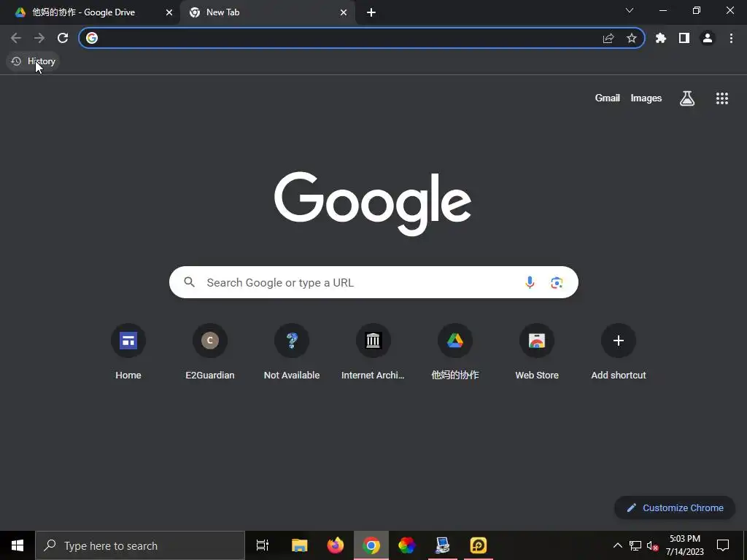Open the Internet Archive shortcut
The width and height of the screenshot is (747, 560).
(373, 351)
